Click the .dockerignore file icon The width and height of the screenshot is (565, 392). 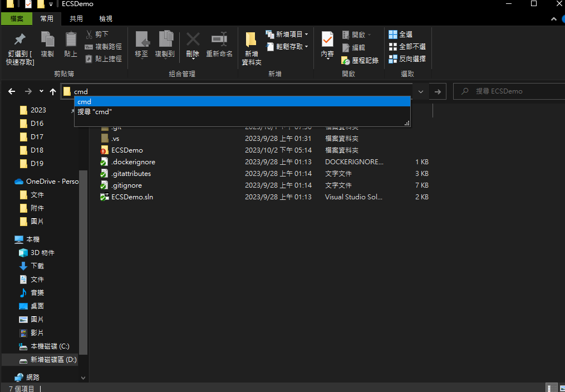coord(105,162)
